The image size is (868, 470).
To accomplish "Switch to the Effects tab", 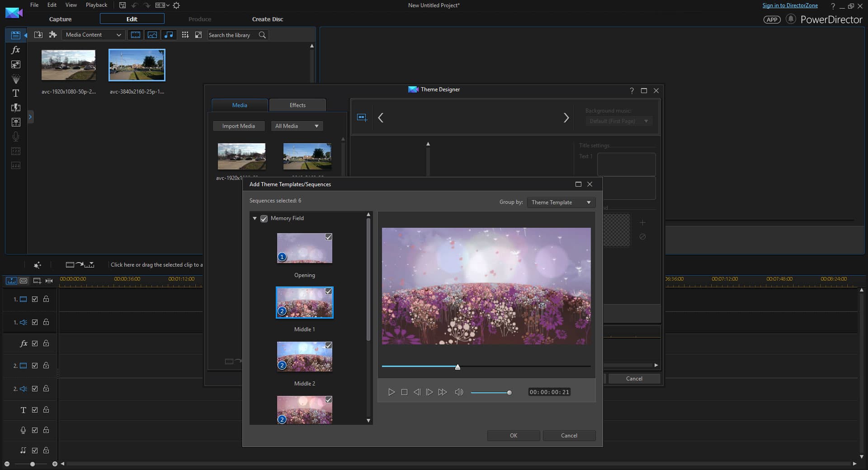I will [x=297, y=105].
